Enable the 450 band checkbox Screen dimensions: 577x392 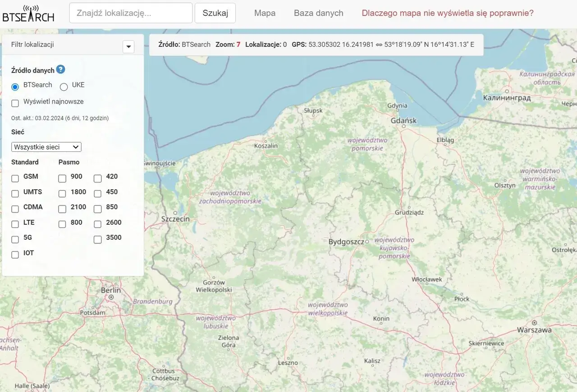[97, 194]
